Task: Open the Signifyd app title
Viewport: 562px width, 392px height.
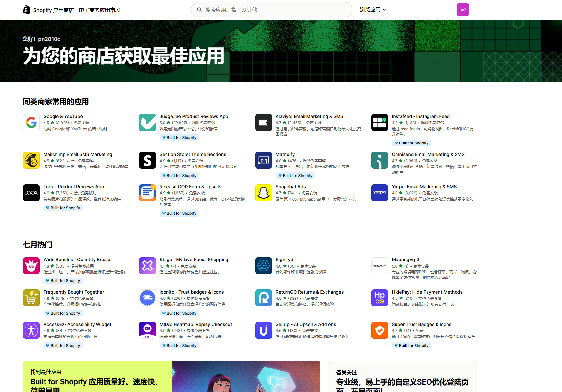Action: click(285, 260)
